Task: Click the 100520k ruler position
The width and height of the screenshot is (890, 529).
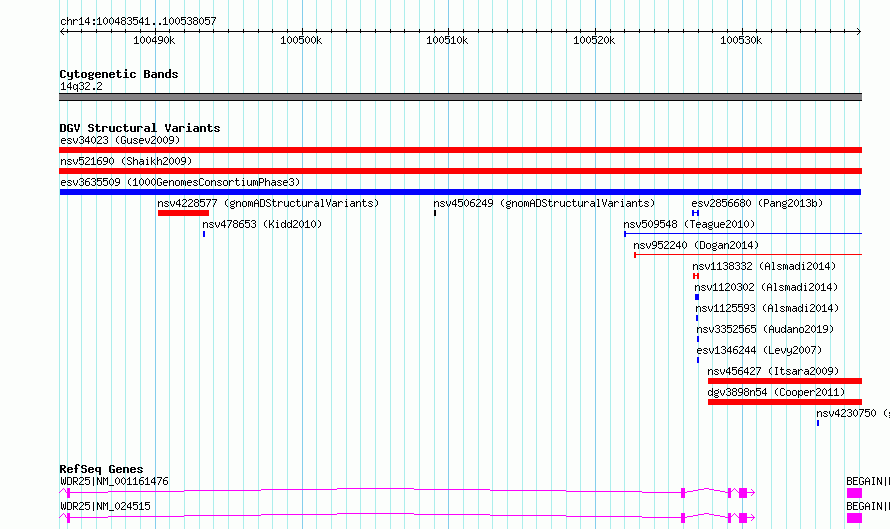Action: [594, 40]
